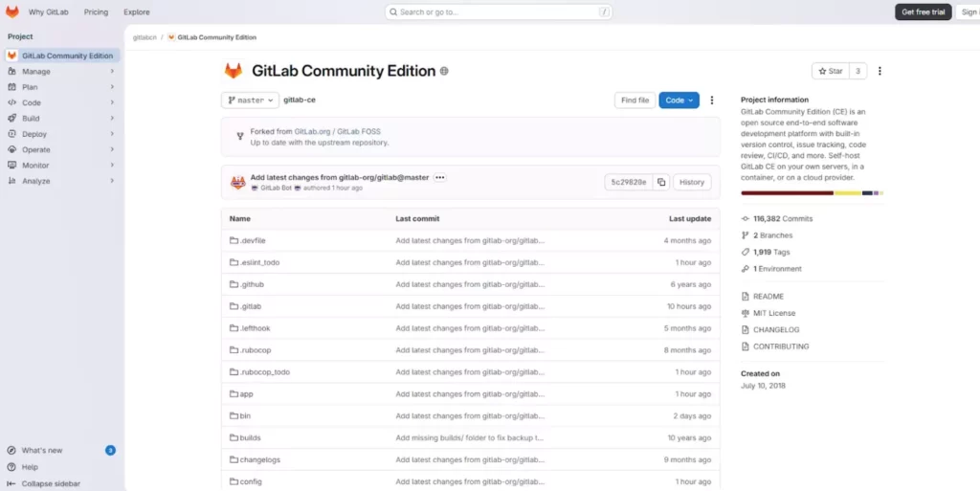Open the README link
This screenshot has width=980, height=491.
click(x=768, y=297)
